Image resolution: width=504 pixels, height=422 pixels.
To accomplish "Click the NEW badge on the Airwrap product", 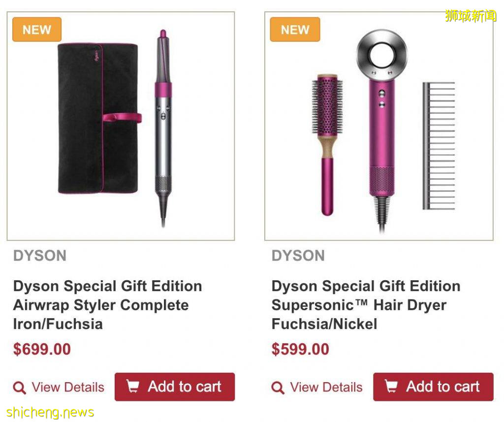I will coord(36,30).
